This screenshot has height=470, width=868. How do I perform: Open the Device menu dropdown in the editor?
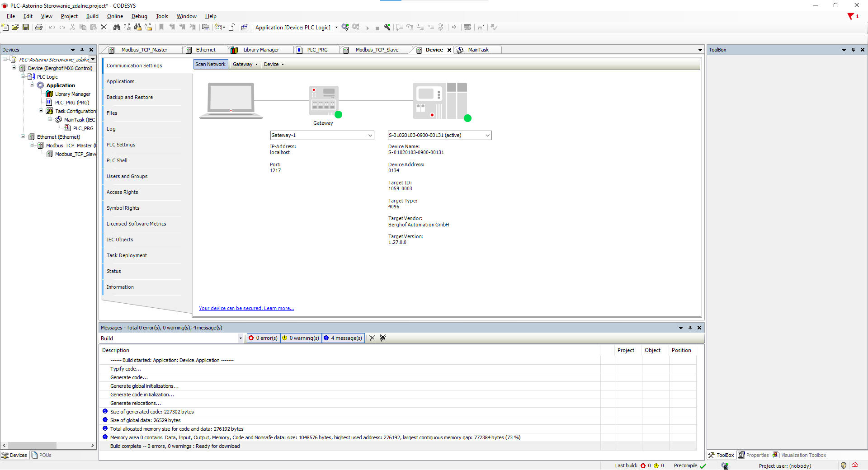click(x=274, y=64)
